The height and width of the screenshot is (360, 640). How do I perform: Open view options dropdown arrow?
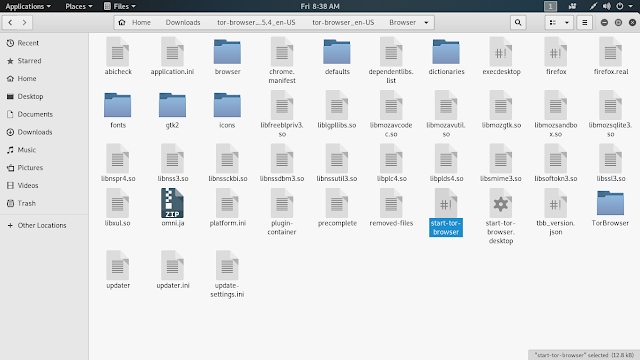[567, 22]
